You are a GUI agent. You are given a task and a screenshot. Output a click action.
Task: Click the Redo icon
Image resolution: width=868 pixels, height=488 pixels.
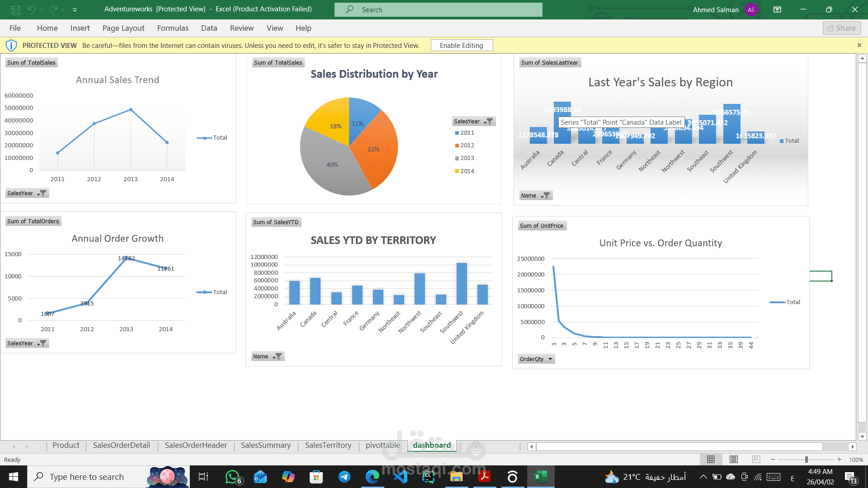click(x=53, y=9)
